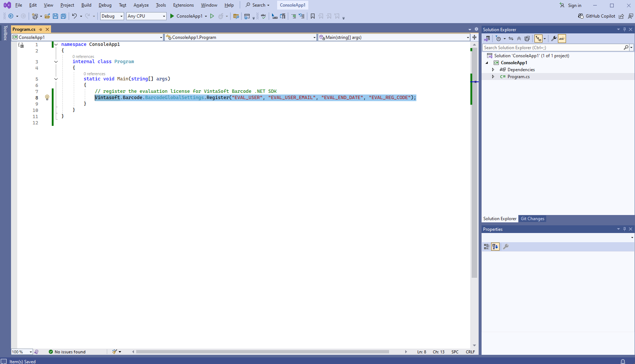Open the Build menu
The height and width of the screenshot is (364, 635).
point(86,5)
